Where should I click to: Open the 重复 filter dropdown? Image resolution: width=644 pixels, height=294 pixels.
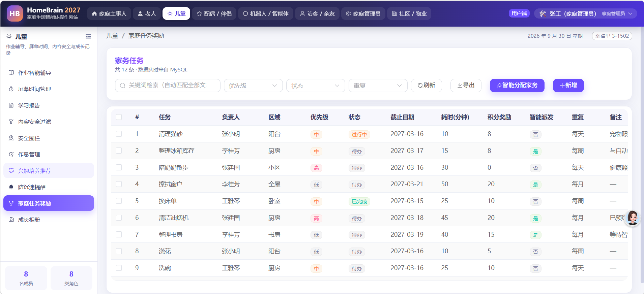click(378, 86)
